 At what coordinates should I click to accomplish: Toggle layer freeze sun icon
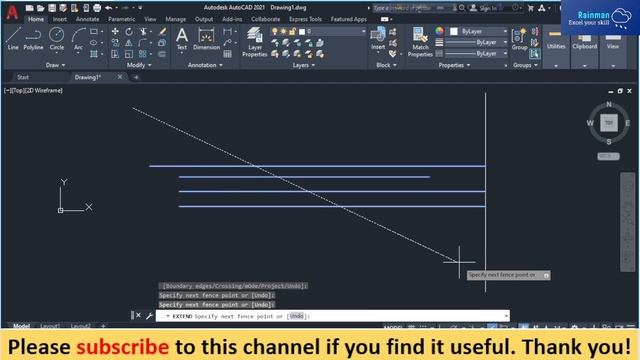[x=284, y=31]
